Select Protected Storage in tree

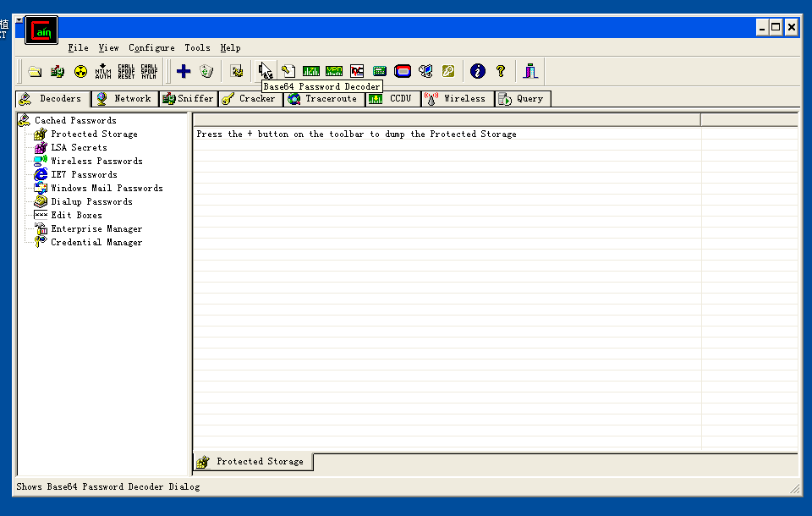coord(94,134)
